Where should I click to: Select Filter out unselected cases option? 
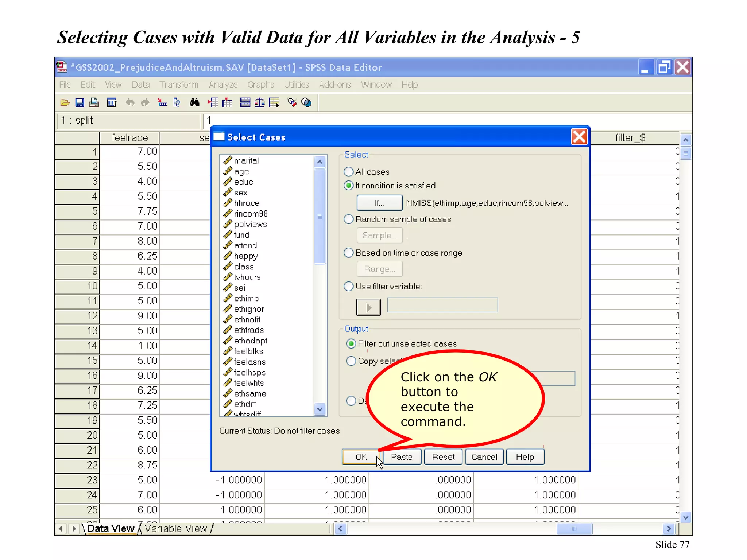(x=351, y=343)
